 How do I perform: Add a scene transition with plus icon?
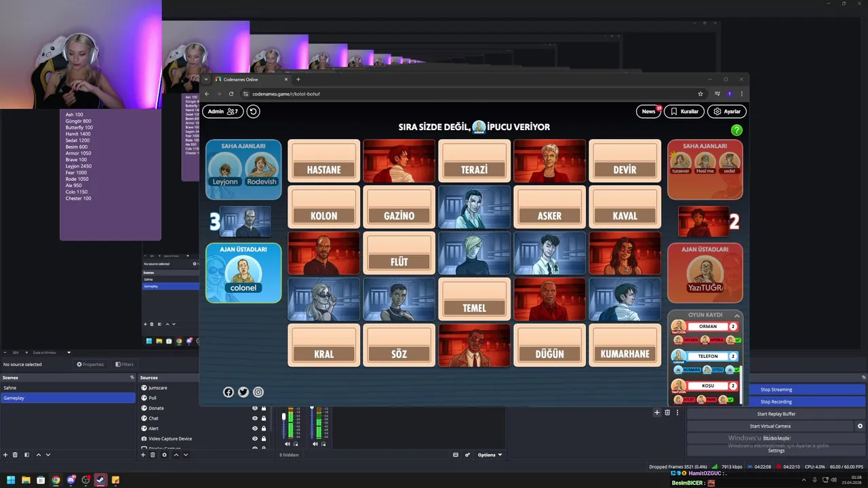[x=656, y=412]
